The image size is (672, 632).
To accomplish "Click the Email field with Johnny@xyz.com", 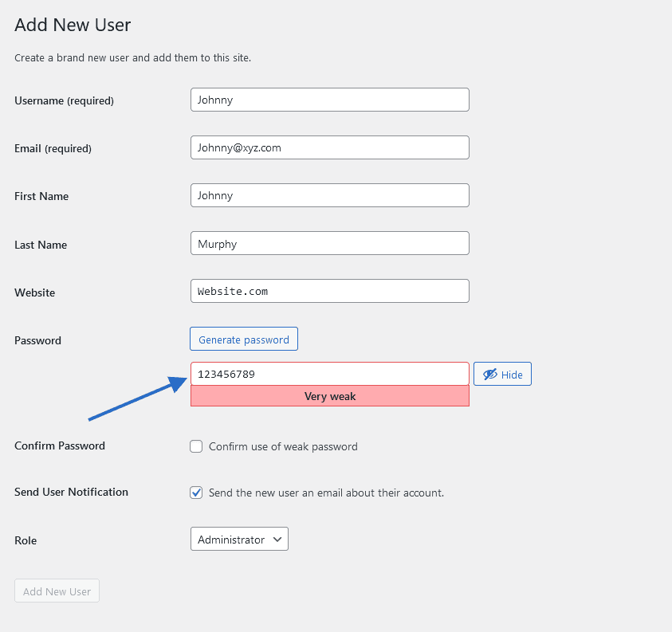I will (x=329, y=147).
